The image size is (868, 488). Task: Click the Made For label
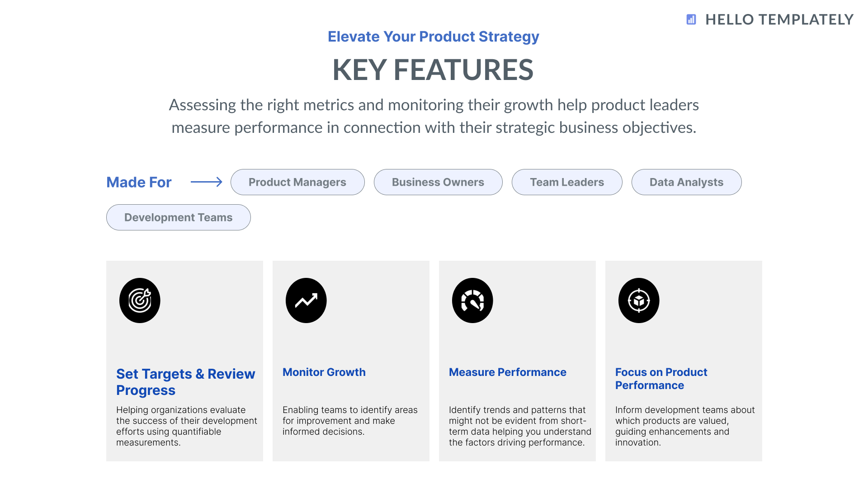(139, 182)
